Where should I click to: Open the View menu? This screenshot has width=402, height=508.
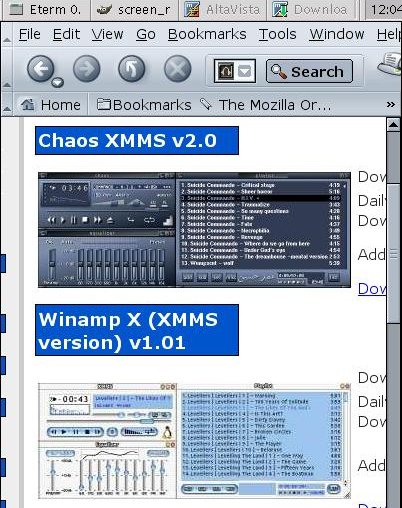pos(107,34)
